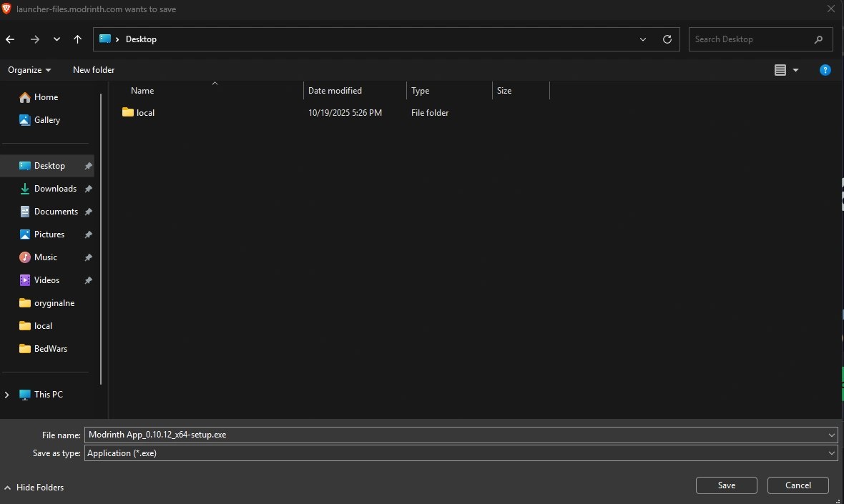The height and width of the screenshot is (504, 844).
Task: Click the forward navigation arrow
Action: click(x=35, y=39)
